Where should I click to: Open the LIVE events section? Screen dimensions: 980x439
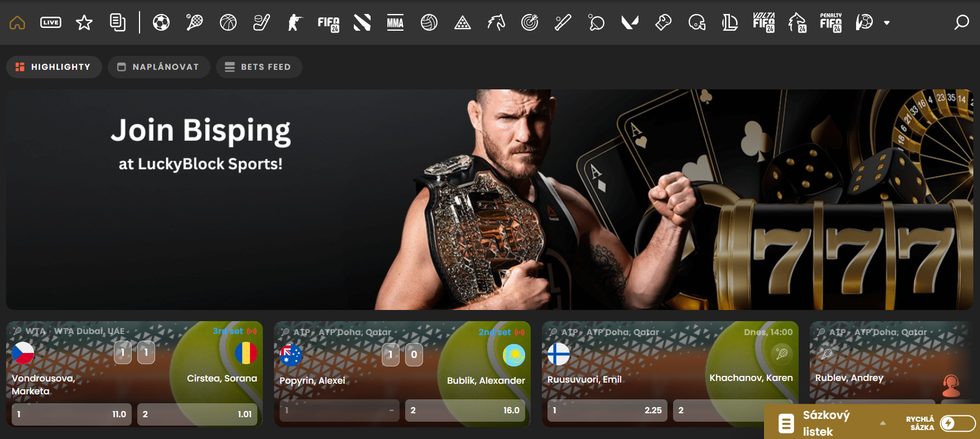pos(51,22)
